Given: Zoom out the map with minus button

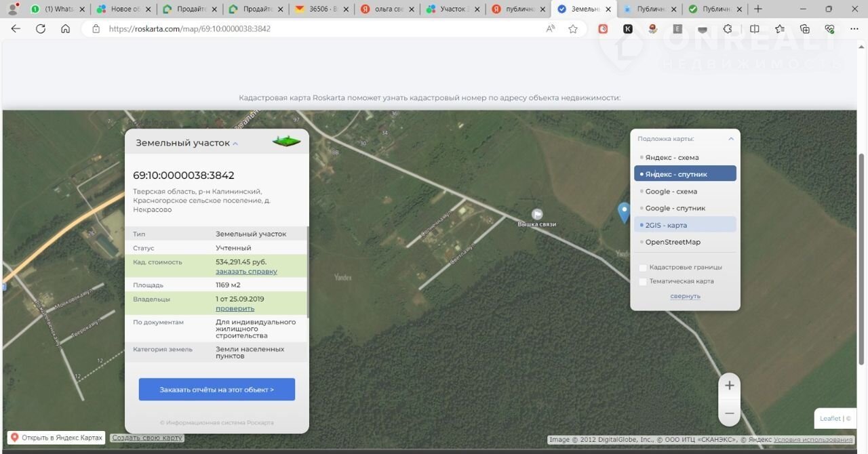Looking at the screenshot, I should click(729, 413).
